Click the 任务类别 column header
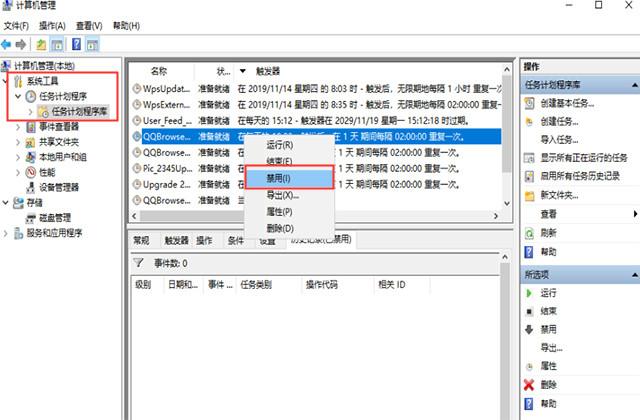 click(x=256, y=285)
